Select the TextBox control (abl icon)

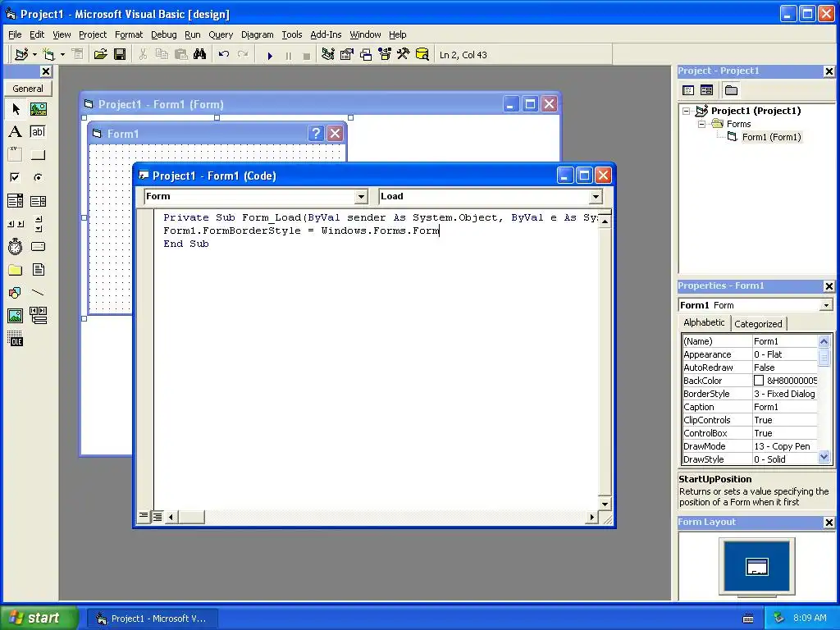coord(38,132)
